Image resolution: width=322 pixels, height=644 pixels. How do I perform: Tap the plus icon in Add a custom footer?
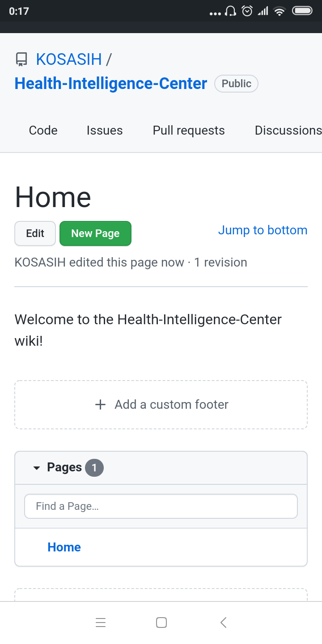[x=101, y=405]
